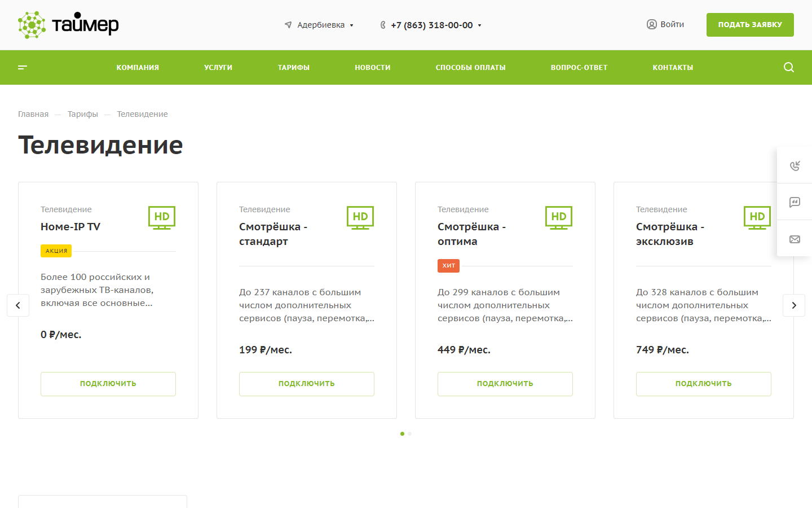
Task: Open the Тарифы menu item
Action: (x=293, y=67)
